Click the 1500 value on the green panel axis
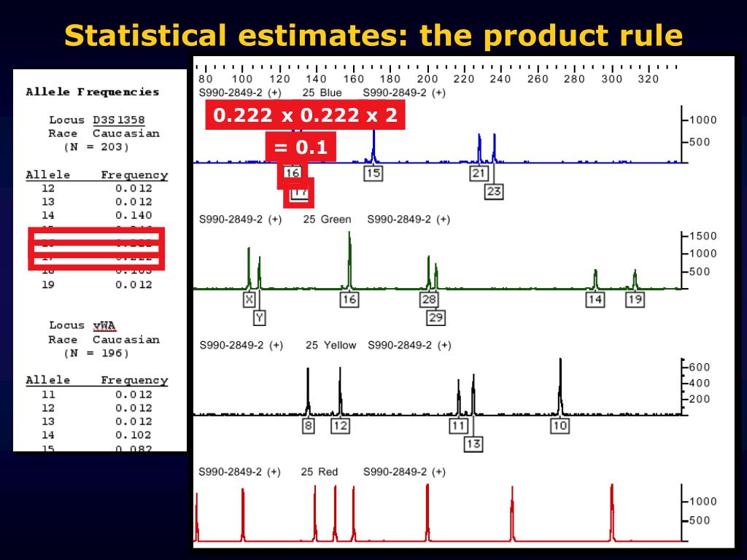 tap(703, 236)
